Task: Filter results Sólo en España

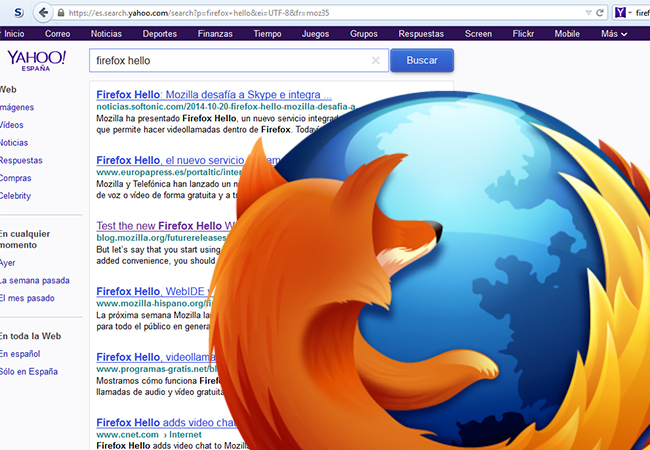Action: [x=29, y=372]
